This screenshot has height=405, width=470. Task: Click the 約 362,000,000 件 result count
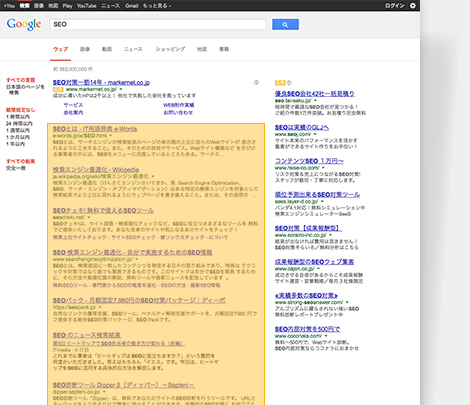[73, 69]
